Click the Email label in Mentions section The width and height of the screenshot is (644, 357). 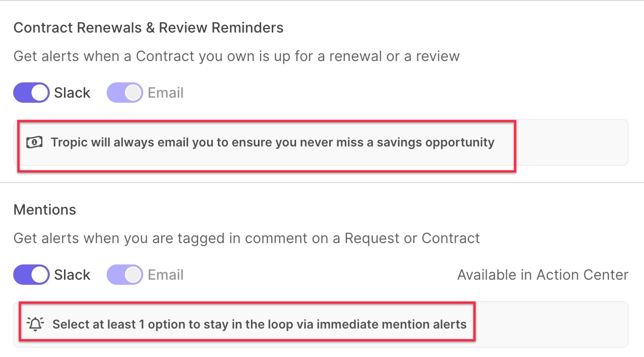[x=166, y=275]
